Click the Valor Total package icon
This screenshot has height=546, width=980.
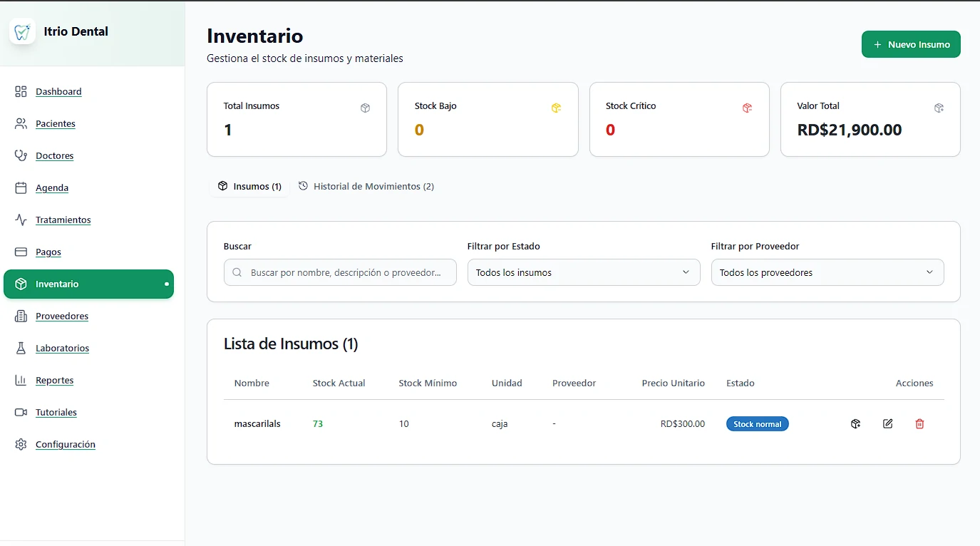click(x=939, y=108)
